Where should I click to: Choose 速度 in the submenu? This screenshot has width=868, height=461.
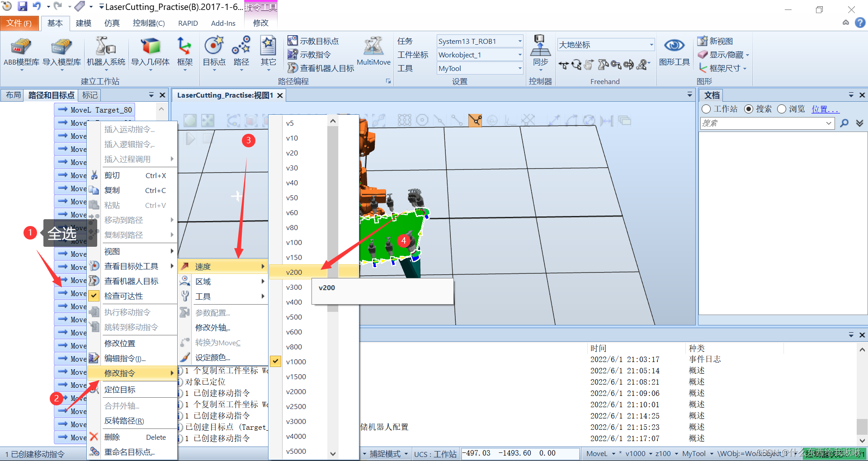(223, 267)
